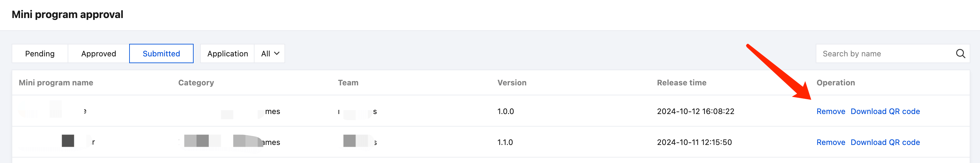Click the Mini program approval page title

[67, 14]
